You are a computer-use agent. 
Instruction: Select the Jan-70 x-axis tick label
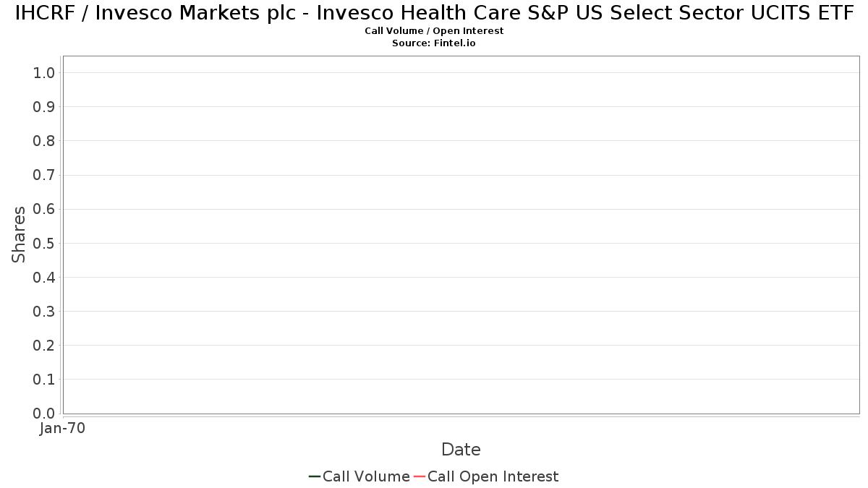point(62,429)
